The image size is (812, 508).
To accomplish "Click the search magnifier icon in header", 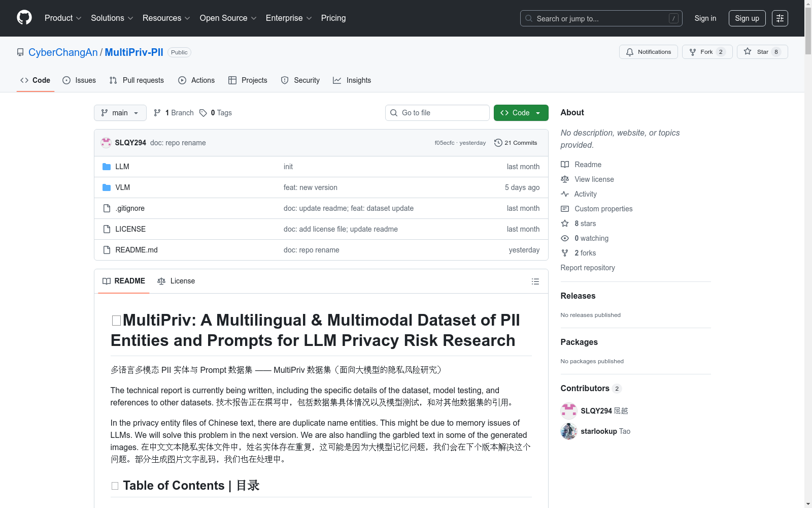I will (529, 18).
